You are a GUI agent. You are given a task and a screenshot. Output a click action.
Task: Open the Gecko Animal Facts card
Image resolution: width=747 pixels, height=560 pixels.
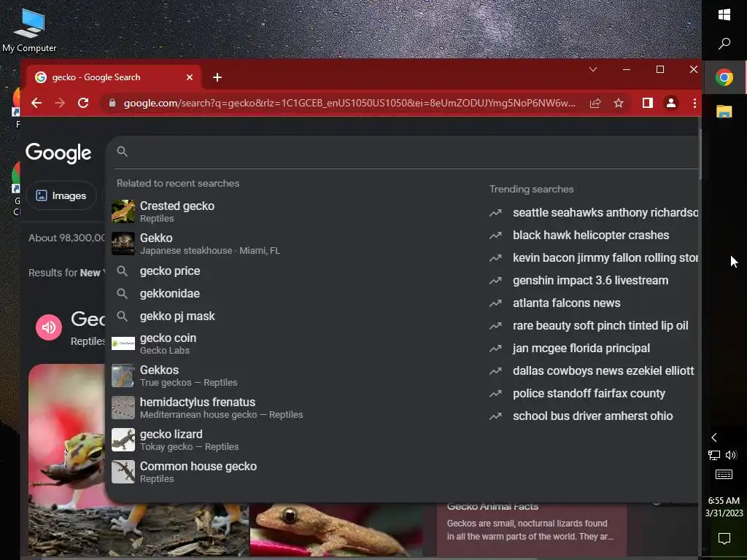[x=531, y=529]
